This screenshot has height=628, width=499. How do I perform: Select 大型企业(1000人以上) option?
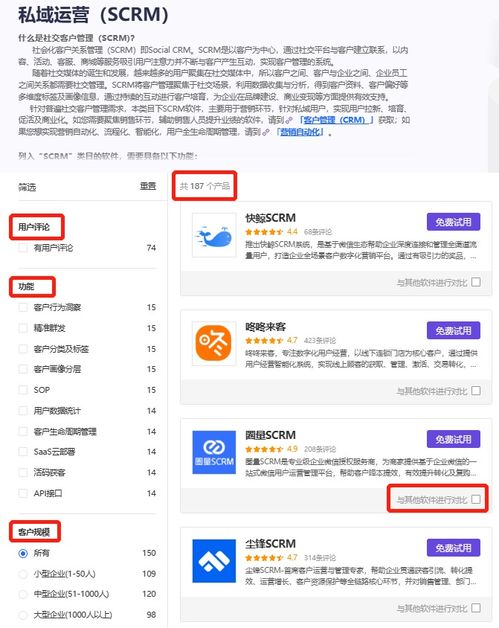(23, 615)
